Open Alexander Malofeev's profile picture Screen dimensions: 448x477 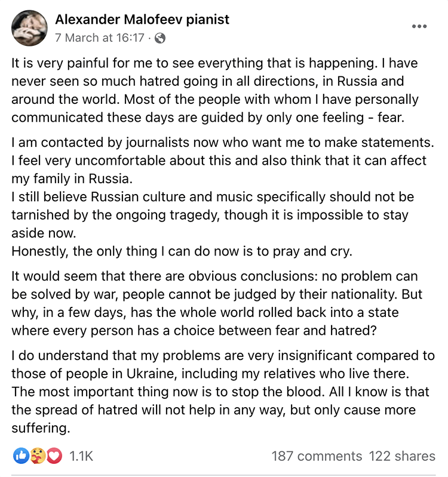tap(29, 29)
